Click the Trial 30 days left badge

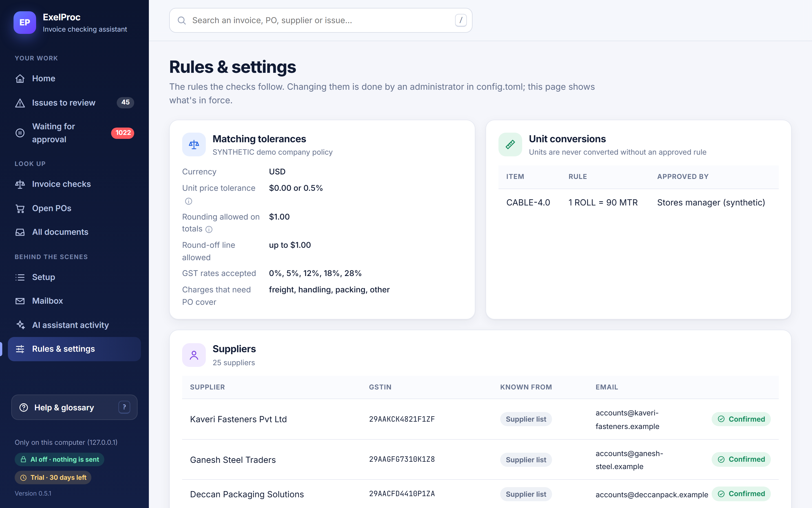tap(53, 478)
